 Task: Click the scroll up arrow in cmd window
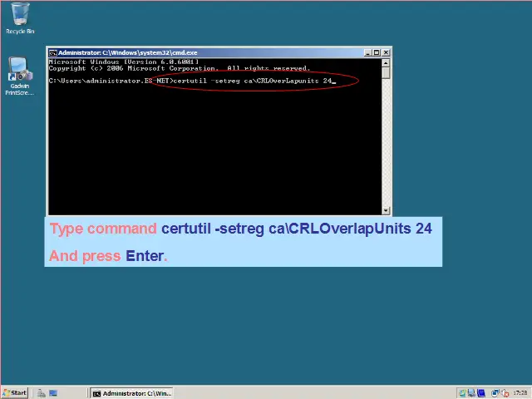tap(386, 63)
